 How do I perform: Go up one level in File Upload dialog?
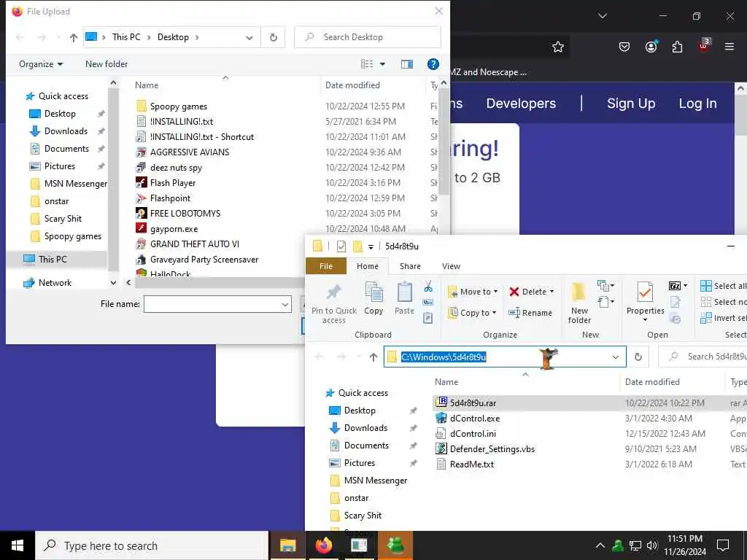click(x=74, y=37)
